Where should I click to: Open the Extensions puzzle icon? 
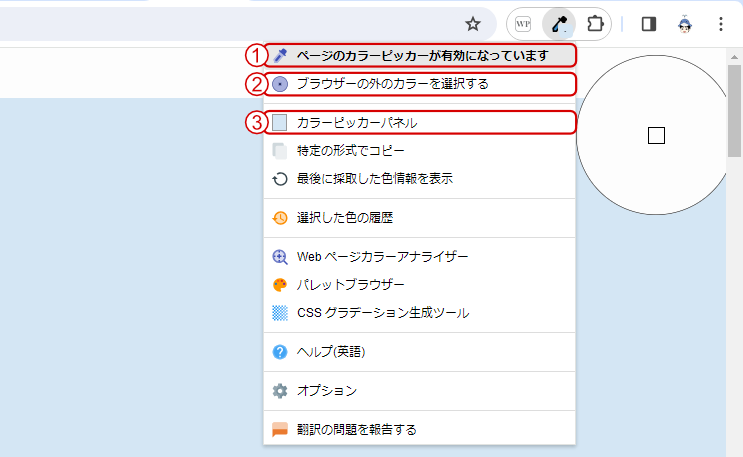click(x=595, y=24)
